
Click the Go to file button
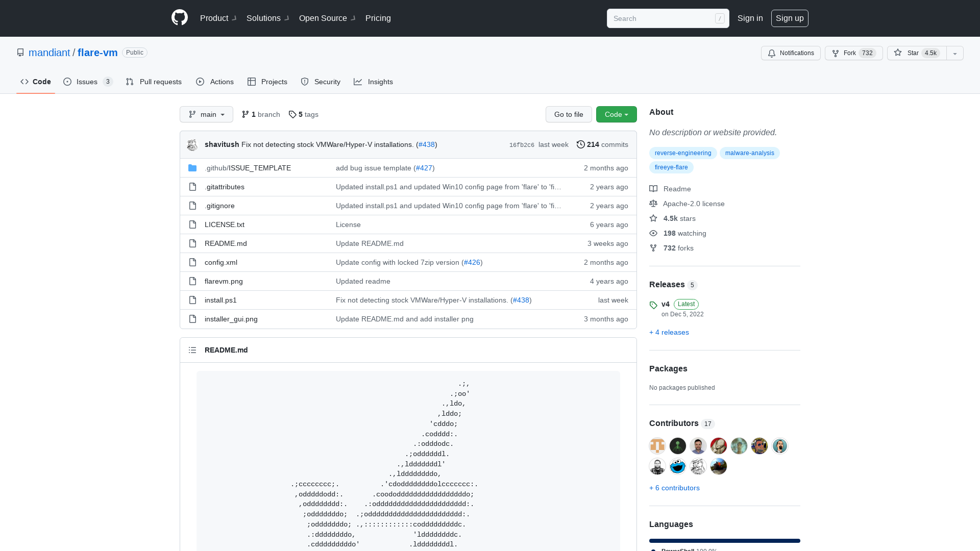click(x=569, y=114)
